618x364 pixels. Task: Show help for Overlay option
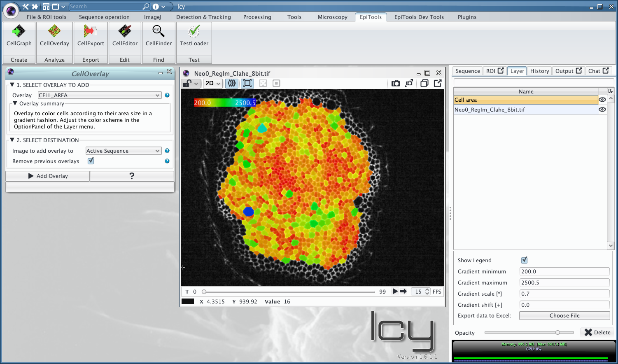tap(167, 95)
